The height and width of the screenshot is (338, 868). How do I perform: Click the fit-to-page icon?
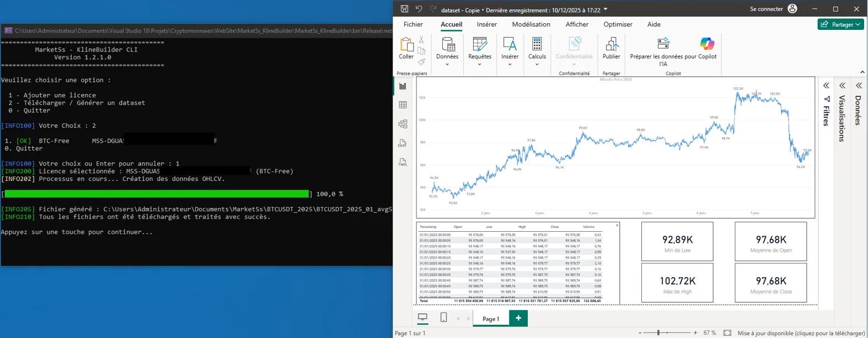727,333
